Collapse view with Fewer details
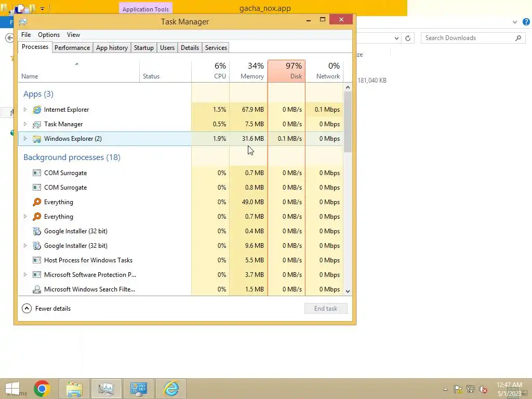Image resolution: width=532 pixels, height=399 pixels. tap(46, 309)
